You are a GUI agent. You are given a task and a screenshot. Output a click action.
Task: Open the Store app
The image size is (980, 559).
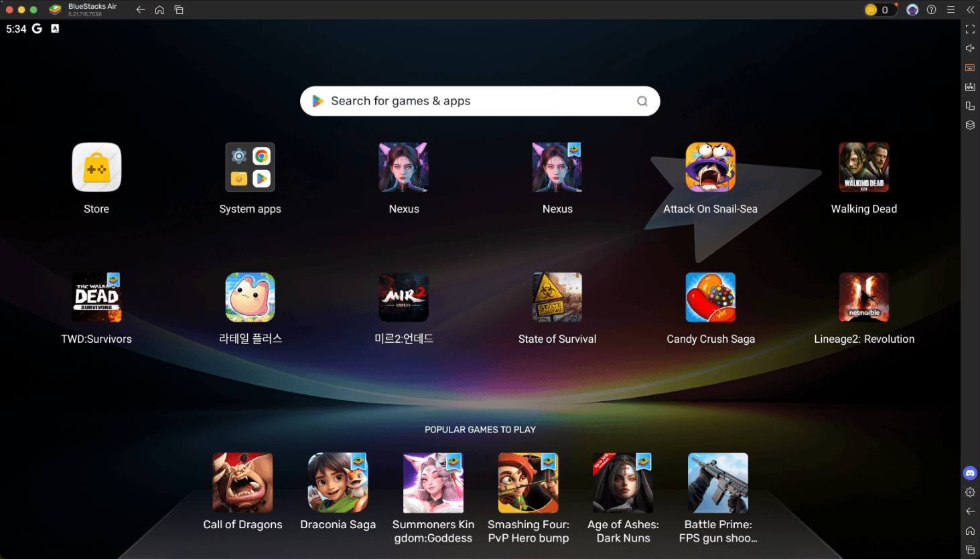click(x=96, y=167)
